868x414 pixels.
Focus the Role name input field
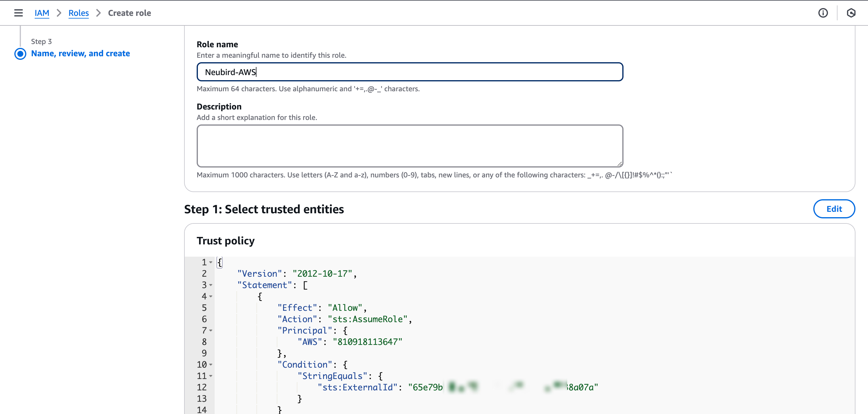coord(409,72)
